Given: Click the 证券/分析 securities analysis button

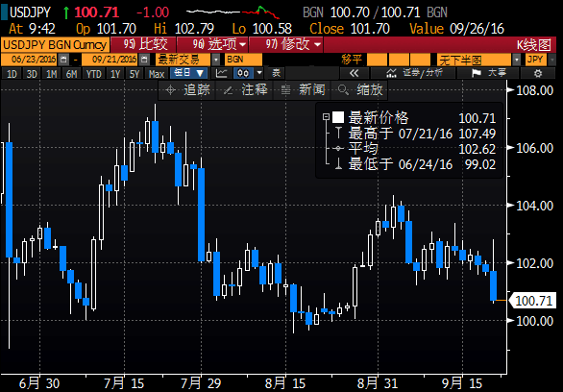Looking at the screenshot, I should coord(413,74).
